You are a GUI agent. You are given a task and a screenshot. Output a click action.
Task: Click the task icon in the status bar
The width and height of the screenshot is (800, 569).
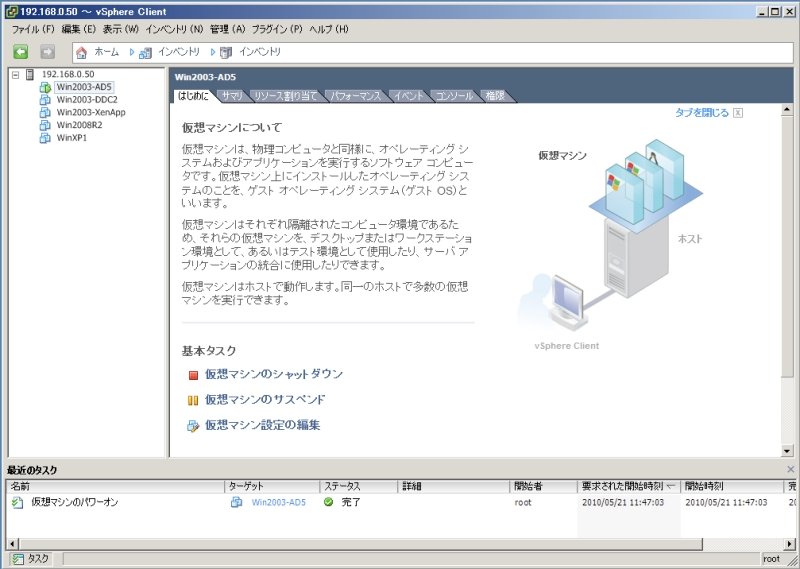18,559
